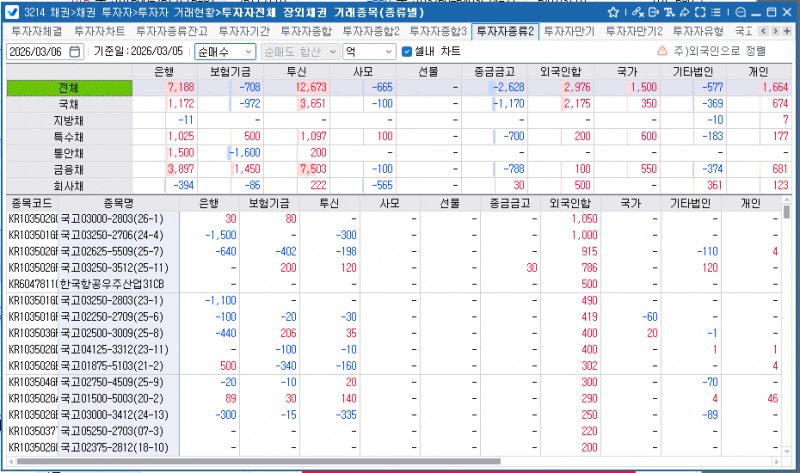
Task: Switch to the 투자자만기2 tab
Action: pos(634,32)
